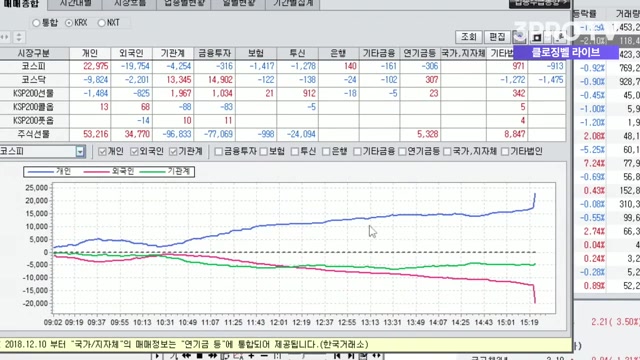Image resolution: width=640 pixels, height=360 pixels.
Task: Uncheck the 외국인 checkbox above the chart
Action: [134, 151]
